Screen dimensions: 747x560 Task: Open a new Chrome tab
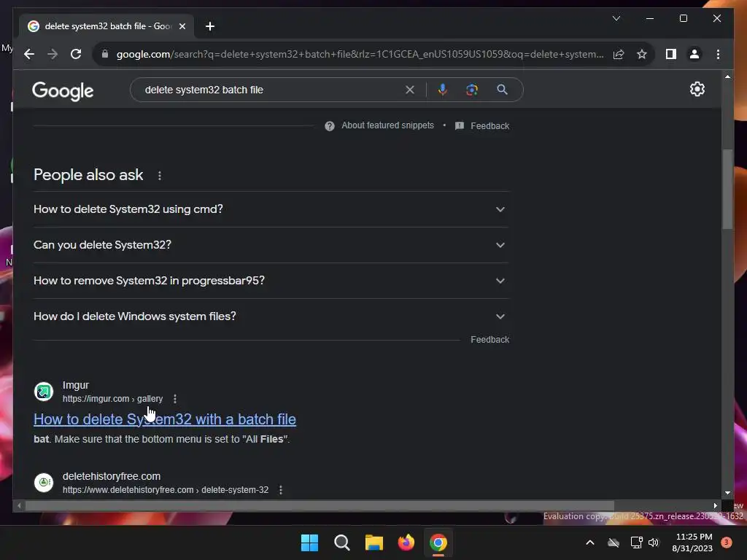[209, 26]
